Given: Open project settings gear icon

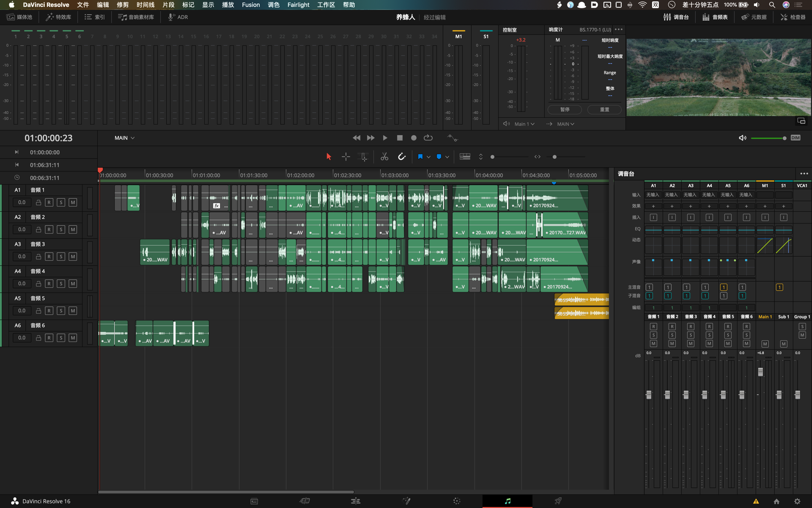Looking at the screenshot, I should tap(797, 501).
